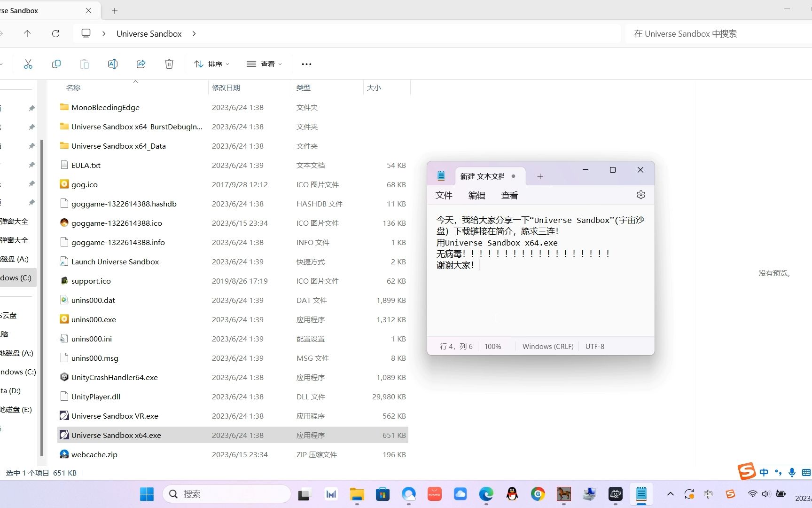Cut the selected file with scissors icon
The image size is (812, 508).
tap(28, 64)
